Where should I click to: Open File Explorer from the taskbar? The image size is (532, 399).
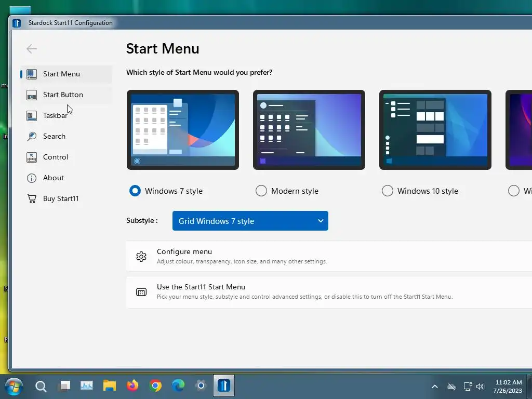(x=110, y=386)
